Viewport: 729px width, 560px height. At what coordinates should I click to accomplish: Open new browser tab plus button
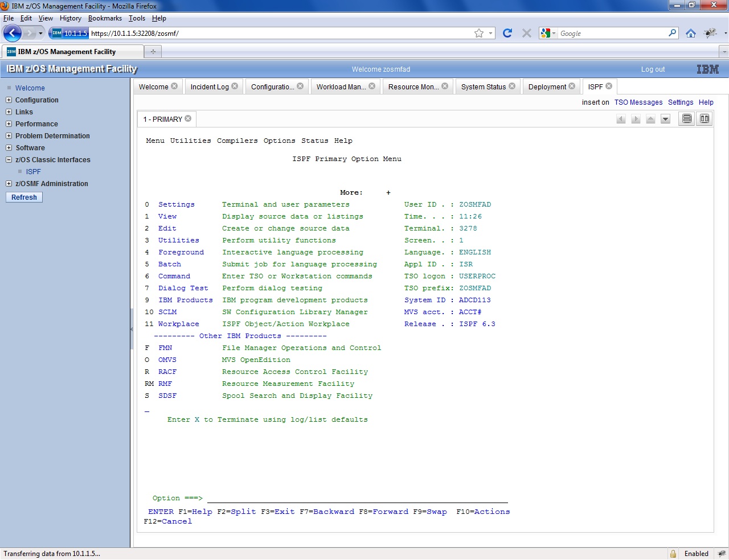click(x=153, y=51)
